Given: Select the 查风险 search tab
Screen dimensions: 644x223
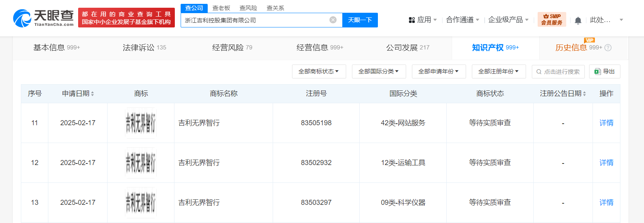Looking at the screenshot, I should pos(248,8).
